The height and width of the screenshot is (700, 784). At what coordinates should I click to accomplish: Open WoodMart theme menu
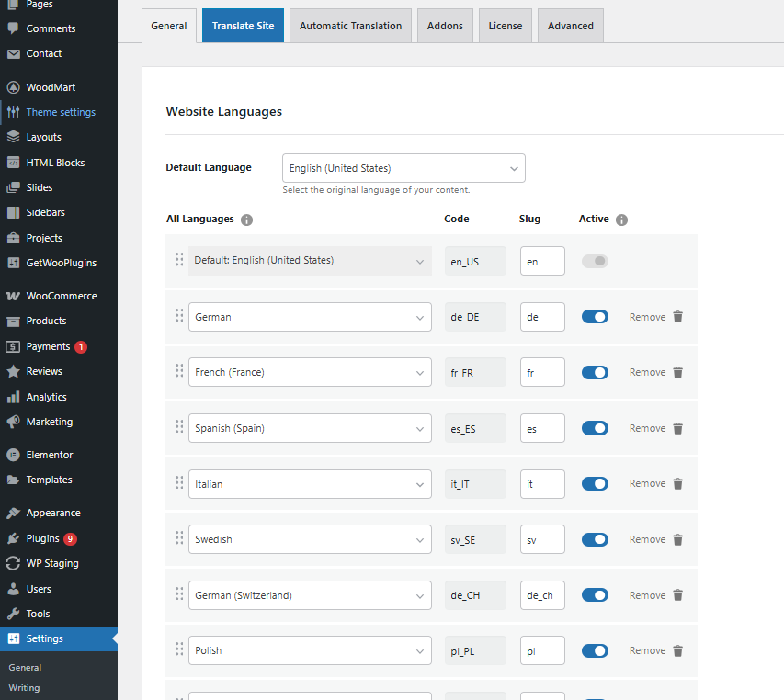[x=11, y=86]
